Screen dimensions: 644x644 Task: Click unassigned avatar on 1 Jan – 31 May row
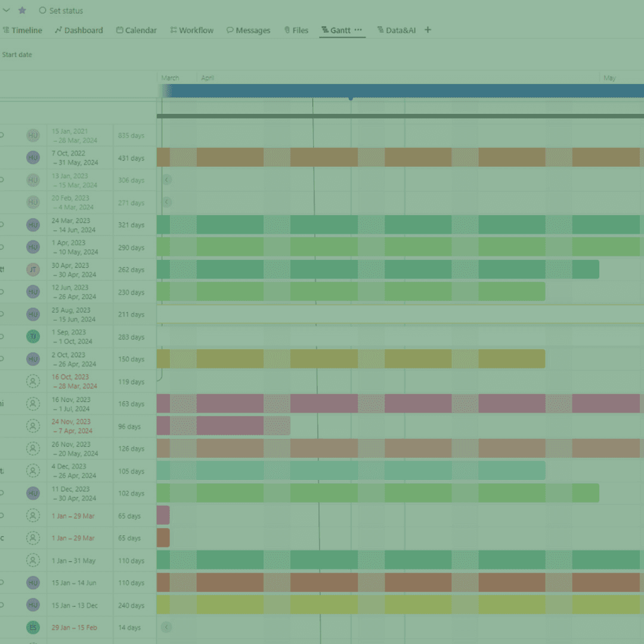[33, 561]
